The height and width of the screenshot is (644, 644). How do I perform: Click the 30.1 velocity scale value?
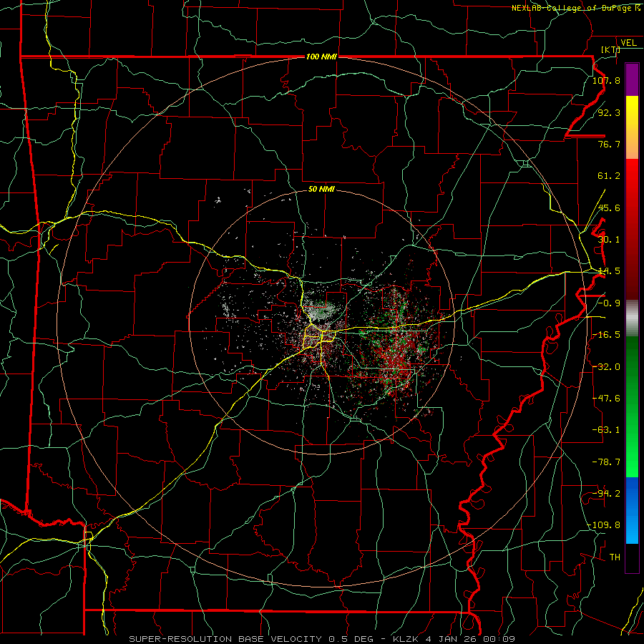(x=609, y=240)
